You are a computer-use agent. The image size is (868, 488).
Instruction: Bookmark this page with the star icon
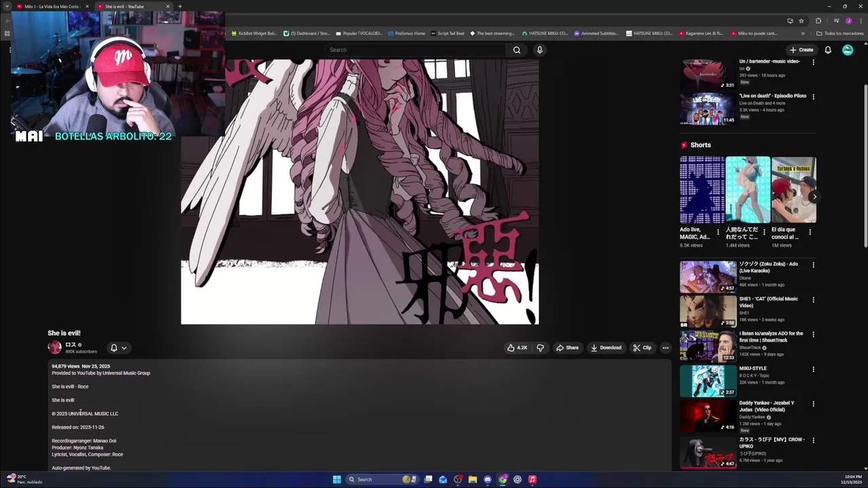click(x=801, y=20)
